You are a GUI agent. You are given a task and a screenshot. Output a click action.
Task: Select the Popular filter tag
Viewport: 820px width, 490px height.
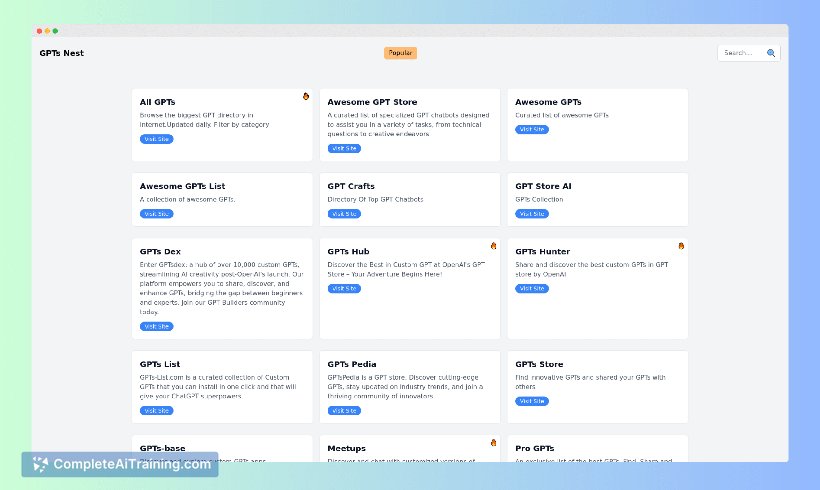pos(400,53)
